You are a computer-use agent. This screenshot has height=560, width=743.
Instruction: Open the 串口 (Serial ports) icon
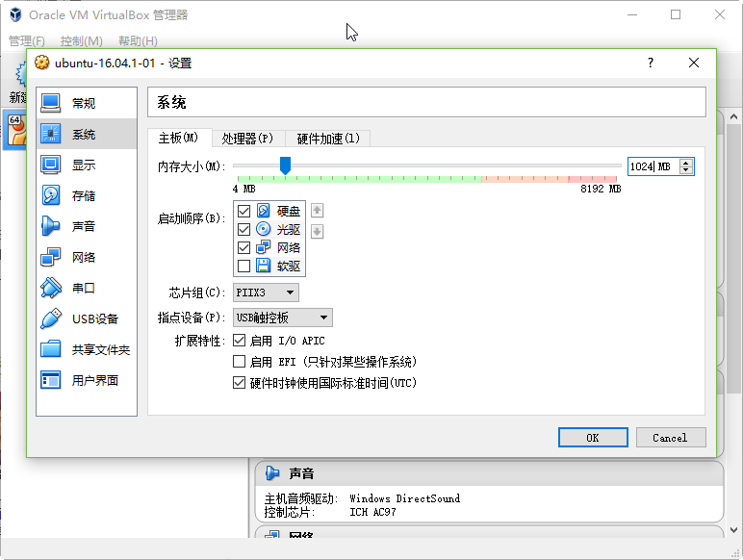tap(51, 288)
